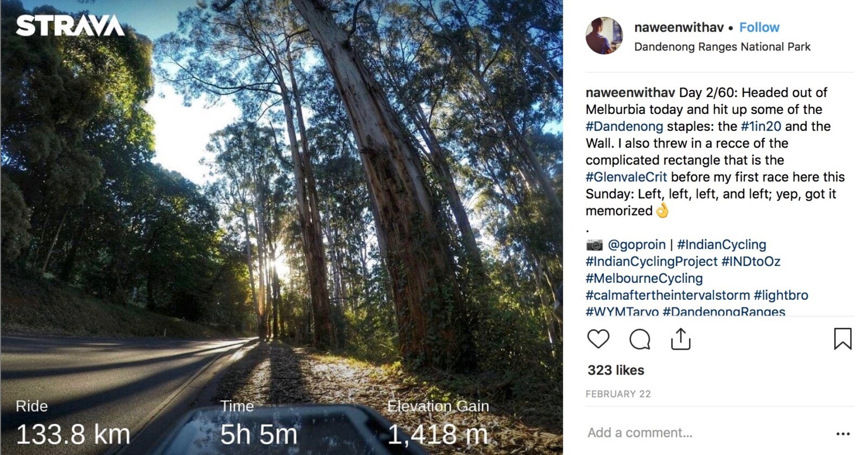Open the #1in20 hashtag link

coord(761,127)
